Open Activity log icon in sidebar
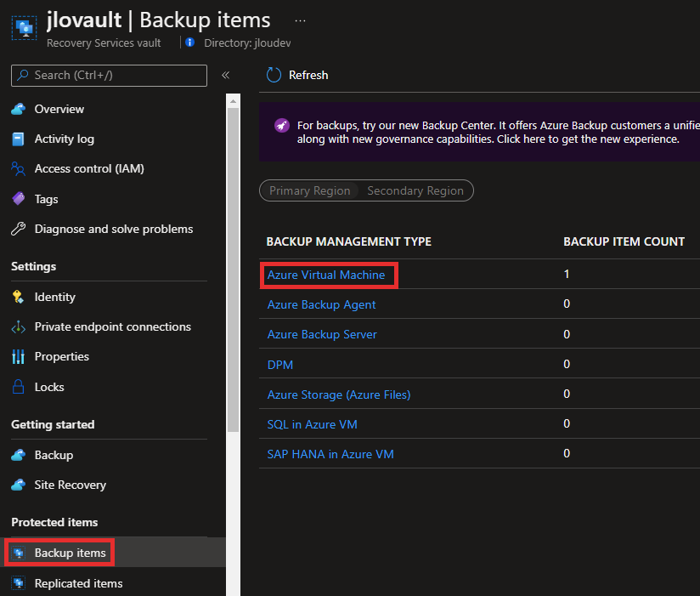Image resolution: width=700 pixels, height=596 pixels. tap(19, 139)
